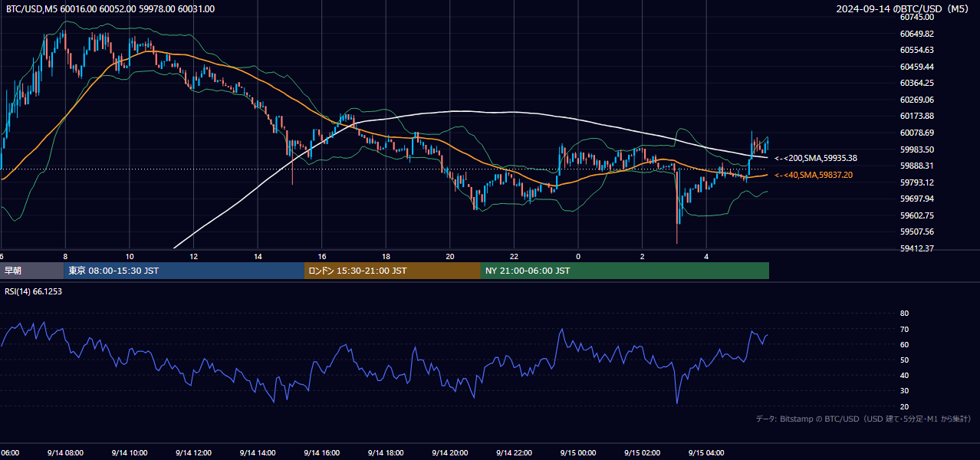Click the 9/15 00:00 time label
The height and width of the screenshot is (460, 980).
click(578, 453)
